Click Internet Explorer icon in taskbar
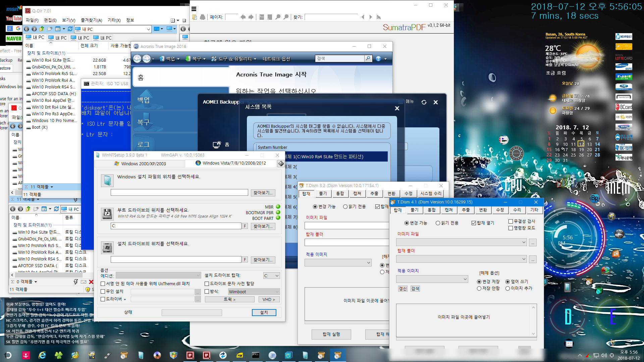Screen dimensions: 644x362 (42, 355)
